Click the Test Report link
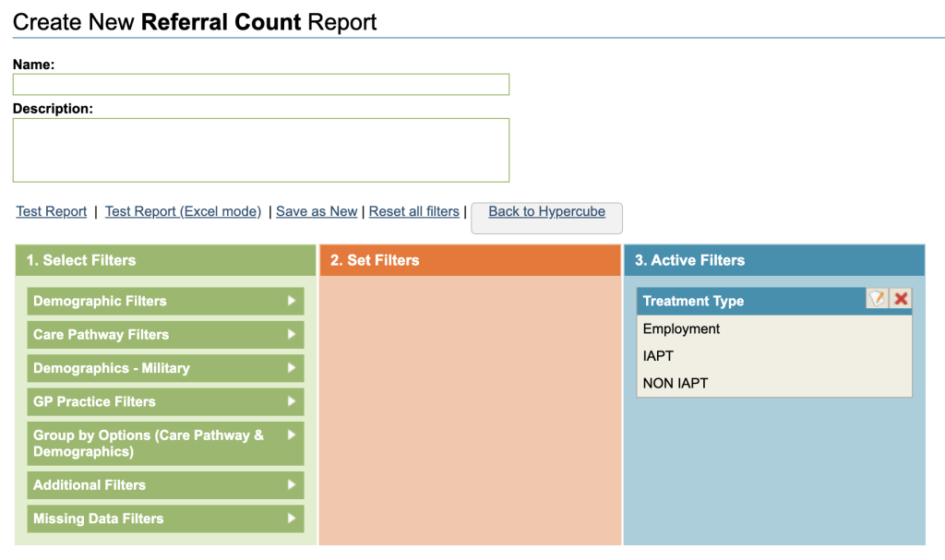Viewport: 945px width, 560px height. (x=52, y=211)
